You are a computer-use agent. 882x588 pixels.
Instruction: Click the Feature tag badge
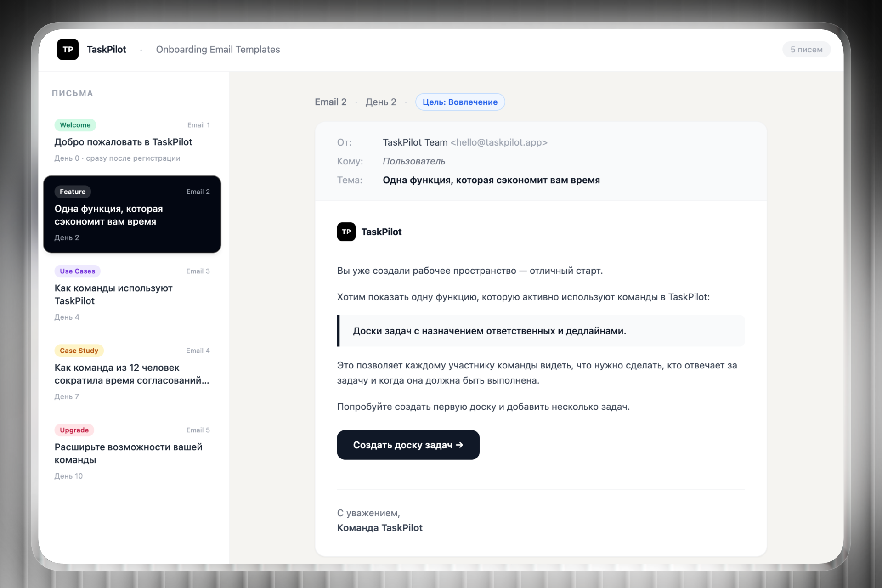pyautogui.click(x=73, y=192)
